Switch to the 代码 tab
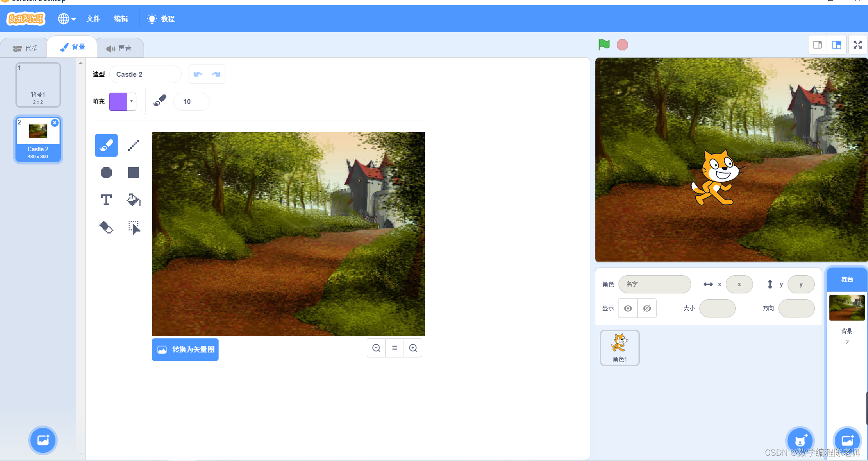The height and width of the screenshot is (461, 868). coord(25,48)
